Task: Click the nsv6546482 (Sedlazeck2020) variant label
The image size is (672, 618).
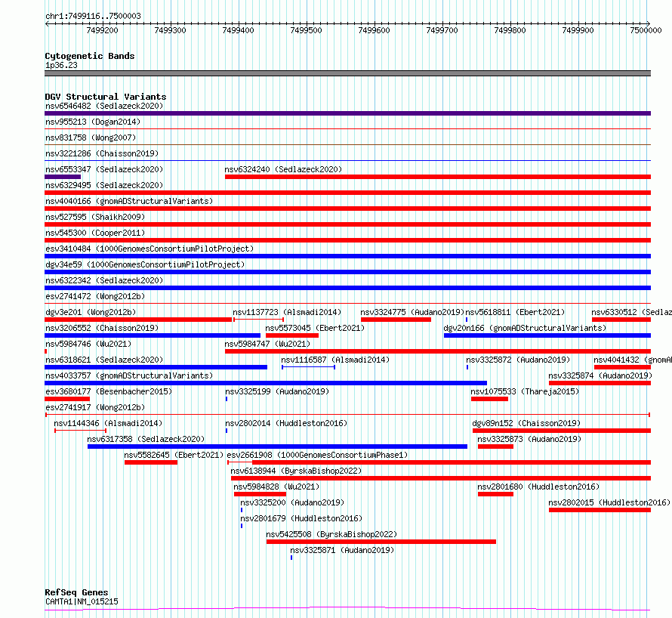Action: [104, 106]
